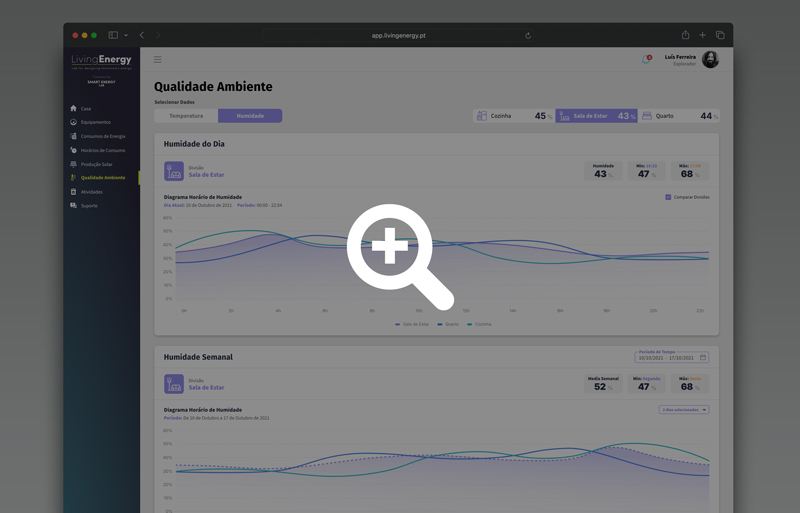Click the hamburger menu icon
Image resolution: width=800 pixels, height=513 pixels.
(x=157, y=60)
